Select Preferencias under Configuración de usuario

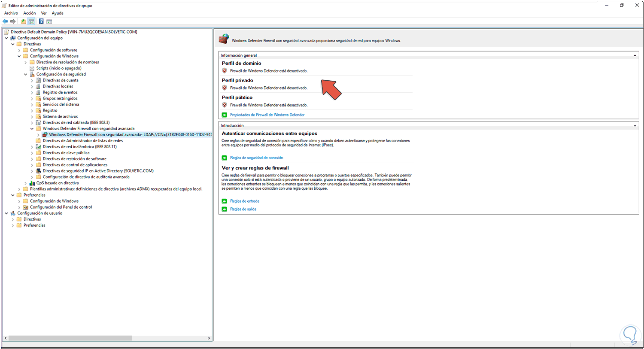pyautogui.click(x=34, y=225)
